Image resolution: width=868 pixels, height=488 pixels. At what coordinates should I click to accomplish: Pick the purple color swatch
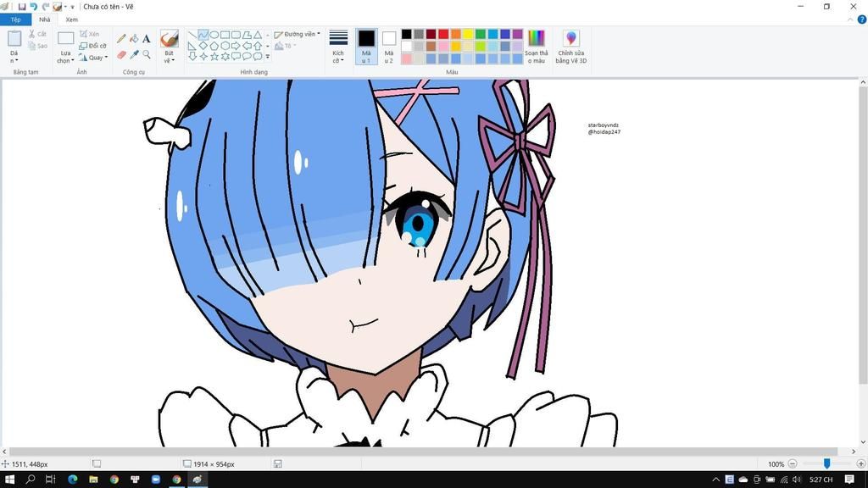pos(518,34)
